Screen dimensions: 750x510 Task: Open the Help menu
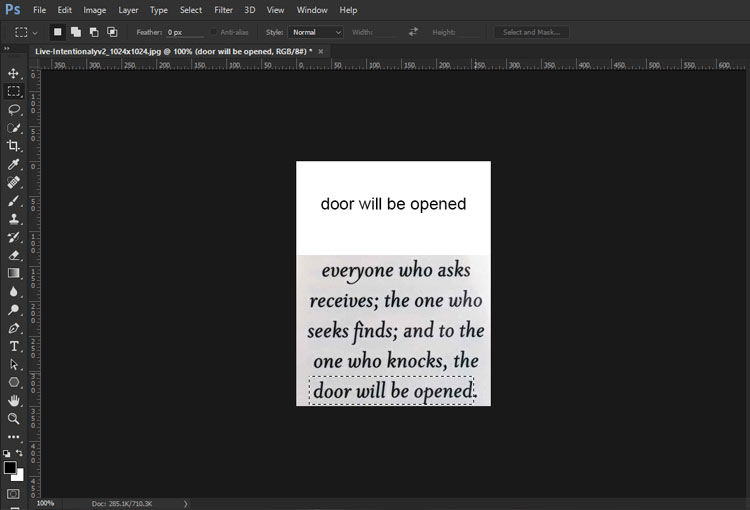click(348, 10)
